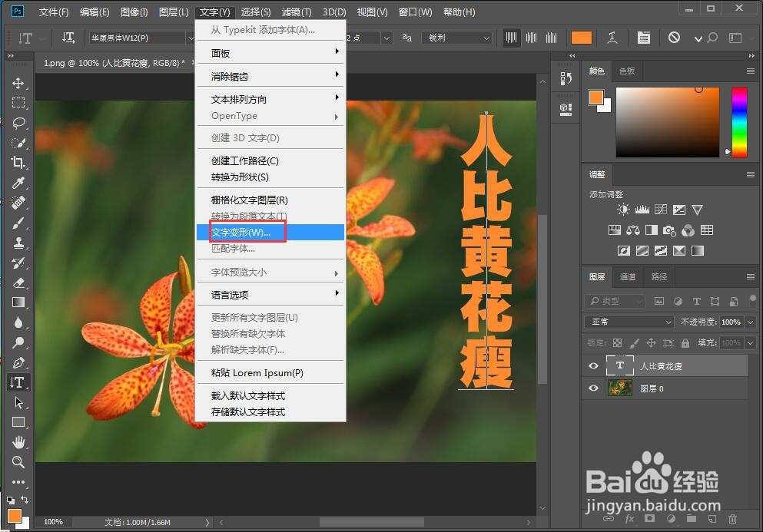This screenshot has height=532, width=763.
Task: Cancel current edits with the cancel icon
Action: (x=674, y=38)
